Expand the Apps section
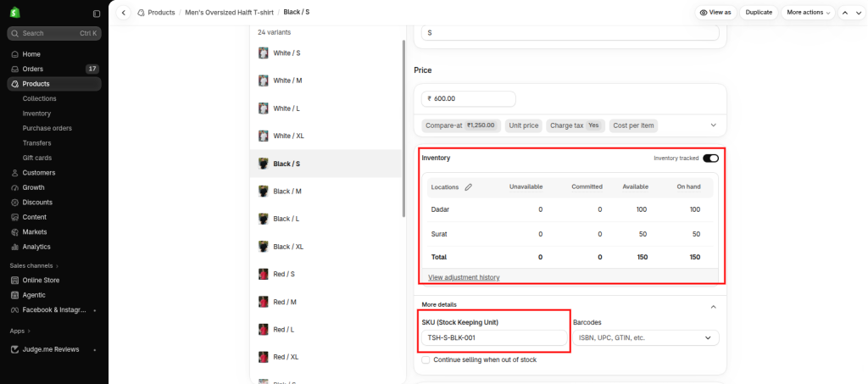The height and width of the screenshot is (384, 868). click(x=20, y=331)
